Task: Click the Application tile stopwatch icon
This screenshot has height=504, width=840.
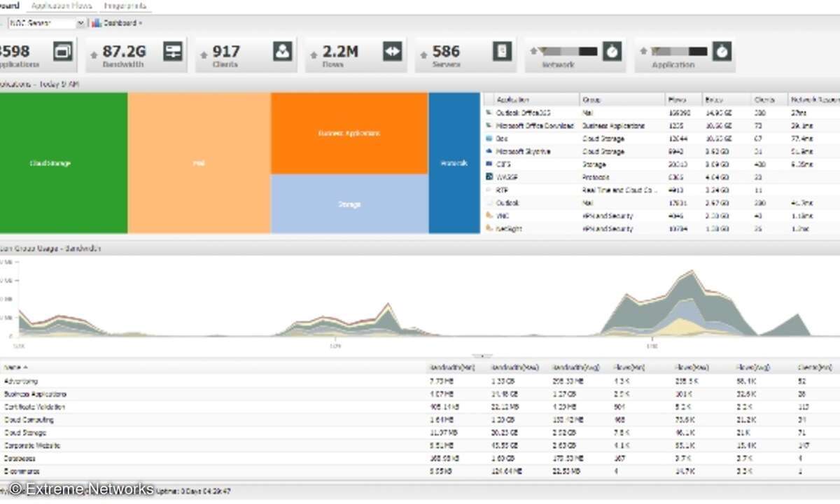Action: coord(722,50)
